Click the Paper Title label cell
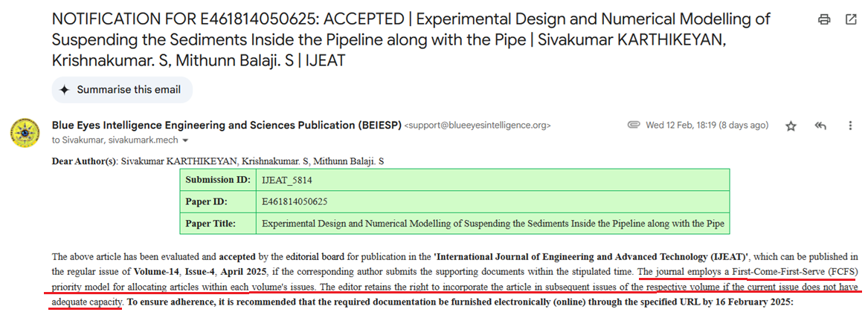This screenshot has height=318, width=868. [217, 224]
